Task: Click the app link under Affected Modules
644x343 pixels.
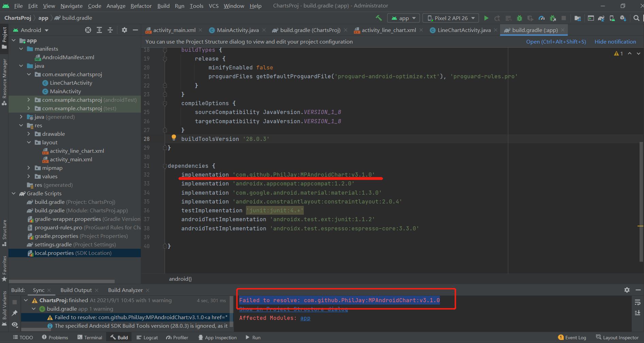Action: pos(305,318)
